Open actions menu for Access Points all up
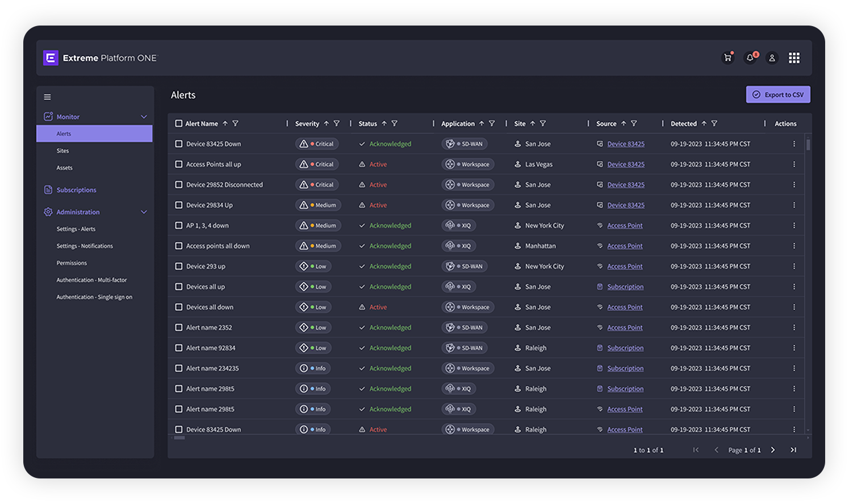This screenshot has height=504, width=849. click(x=794, y=165)
